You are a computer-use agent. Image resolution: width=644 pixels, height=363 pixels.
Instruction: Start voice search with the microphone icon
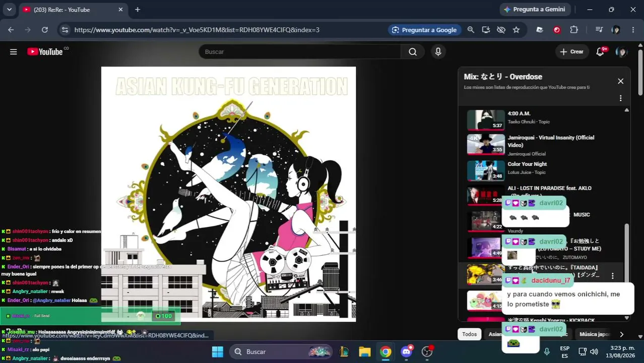[x=438, y=51]
